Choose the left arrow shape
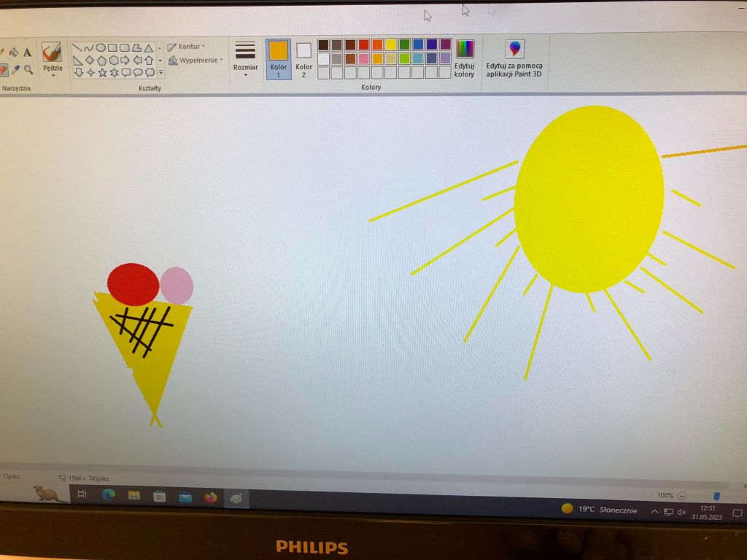Image resolution: width=747 pixels, height=560 pixels. coord(137,61)
